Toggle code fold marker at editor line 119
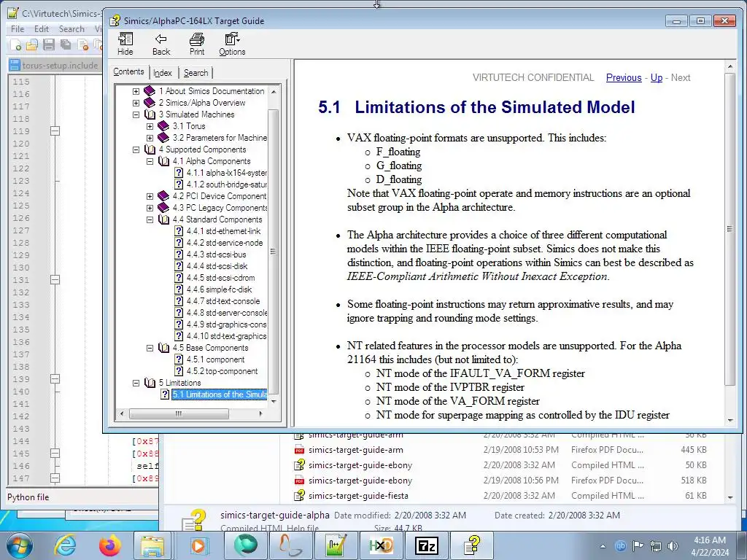This screenshot has width=747, height=560. [55, 131]
